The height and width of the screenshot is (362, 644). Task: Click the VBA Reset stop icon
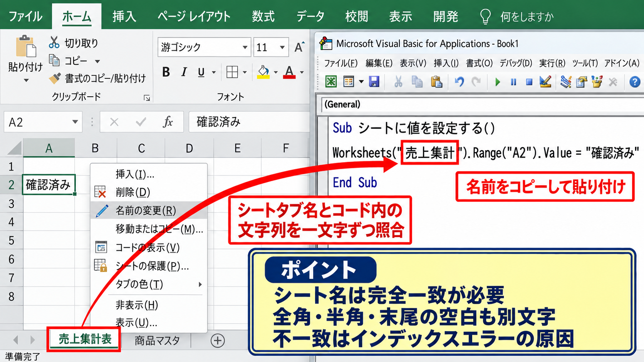pos(529,82)
